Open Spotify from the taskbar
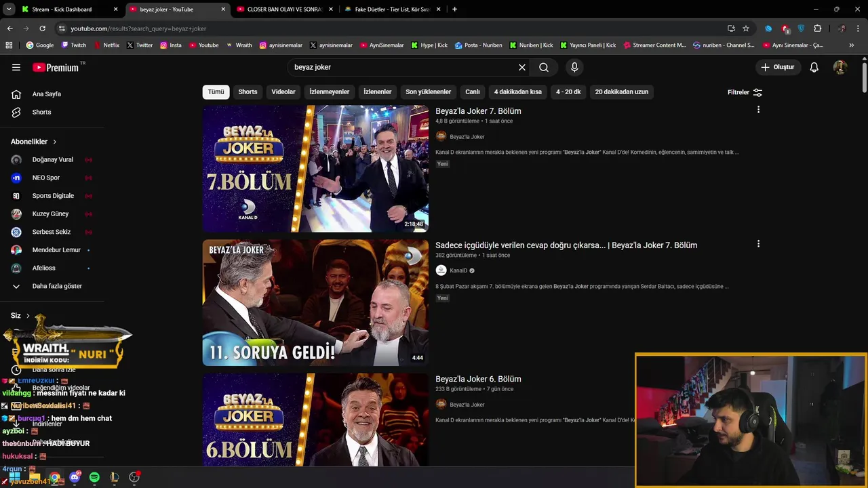This screenshot has height=488, width=868. pos(94,477)
